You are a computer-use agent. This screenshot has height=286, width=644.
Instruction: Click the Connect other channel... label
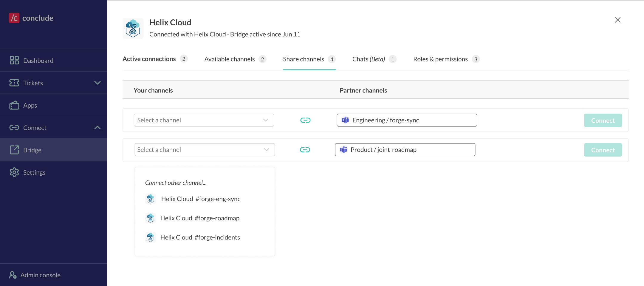point(176,183)
